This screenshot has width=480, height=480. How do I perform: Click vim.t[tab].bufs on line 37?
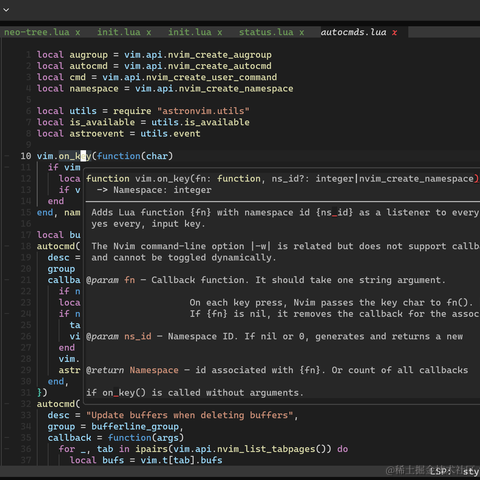click(181, 460)
